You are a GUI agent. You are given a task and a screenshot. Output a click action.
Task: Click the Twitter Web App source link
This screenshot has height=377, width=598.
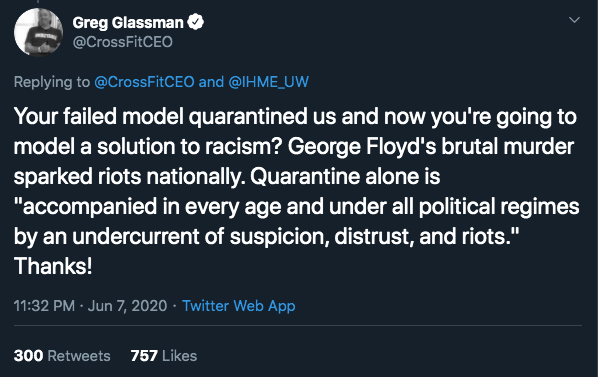click(239, 306)
